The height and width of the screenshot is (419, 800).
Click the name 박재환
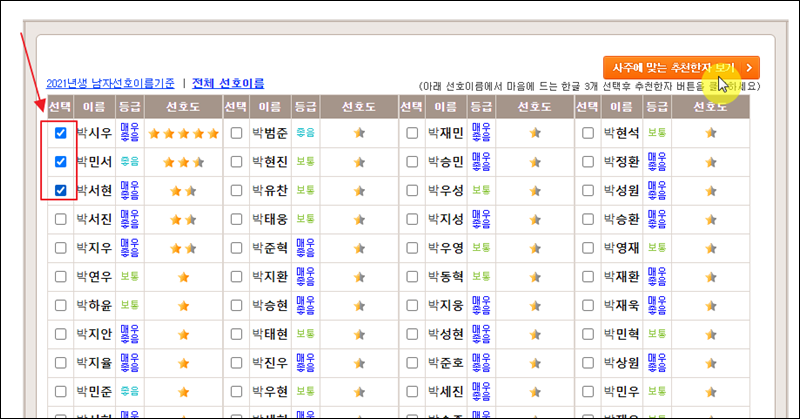click(621, 277)
